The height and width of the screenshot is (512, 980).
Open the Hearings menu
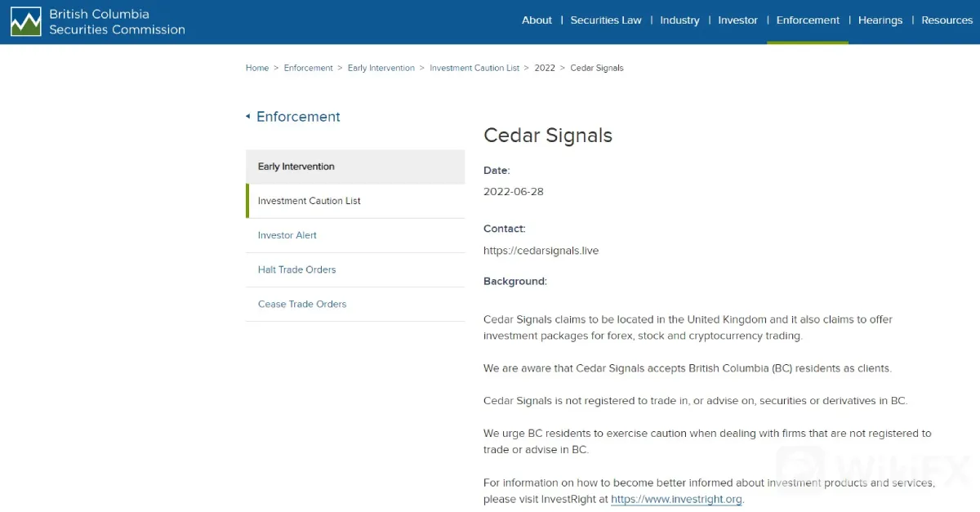point(880,20)
